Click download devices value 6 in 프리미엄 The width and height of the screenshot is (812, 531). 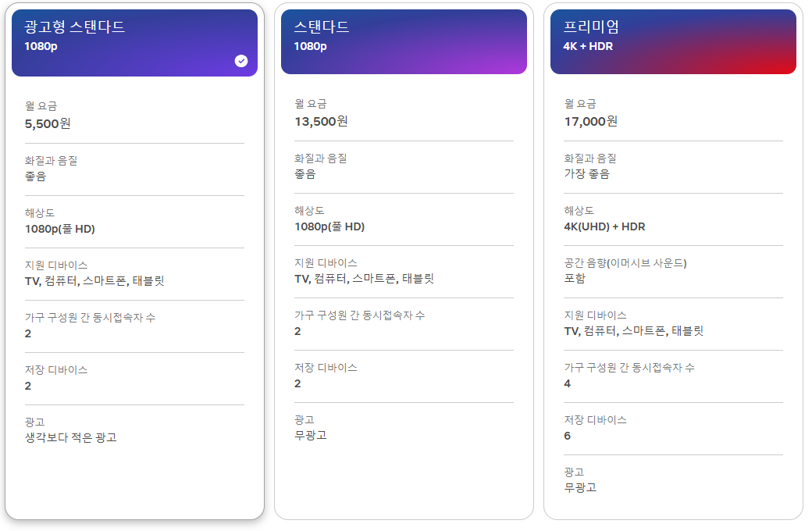pos(568,437)
